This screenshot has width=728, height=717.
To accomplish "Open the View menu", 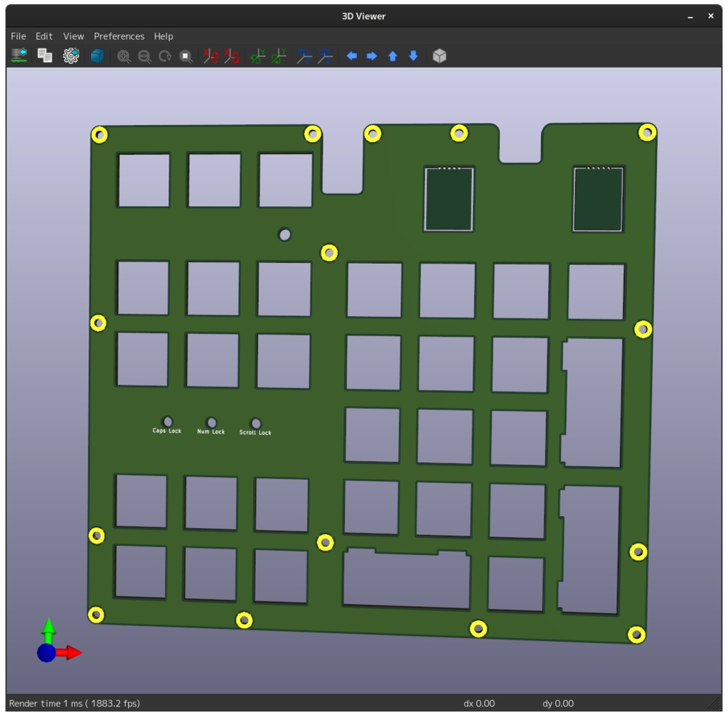I will tap(73, 36).
